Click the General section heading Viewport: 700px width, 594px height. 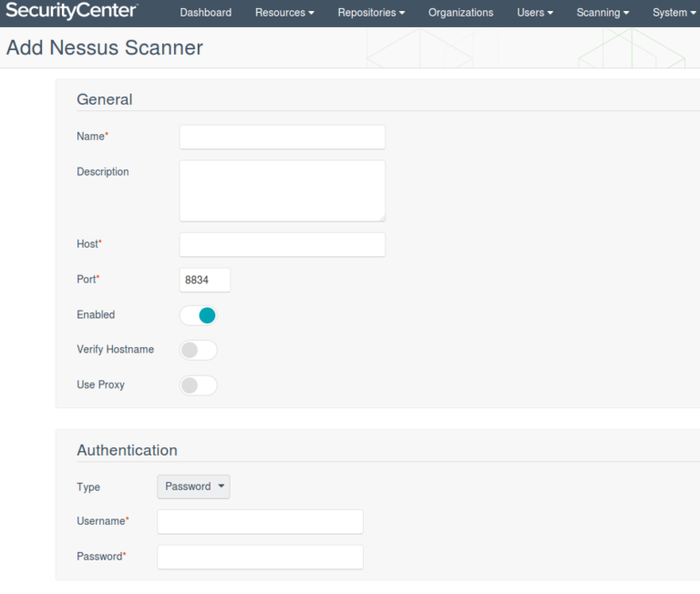[105, 99]
